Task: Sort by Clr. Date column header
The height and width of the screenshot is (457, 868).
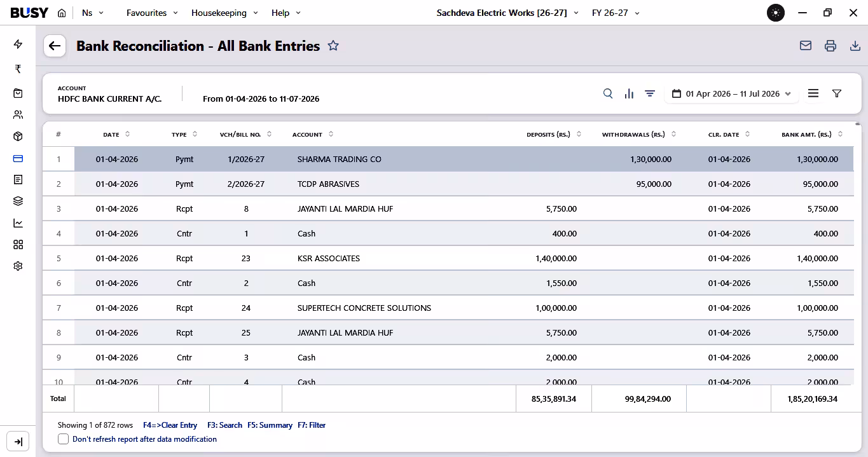Action: (x=729, y=134)
